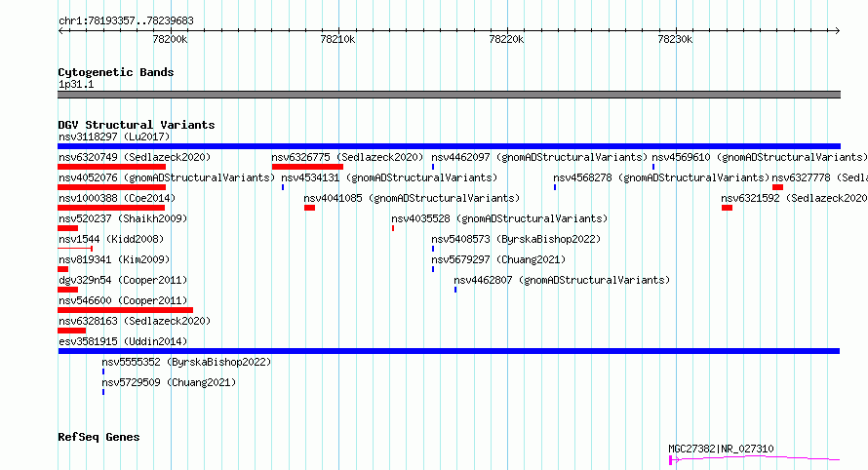Click the nsv3118297 (Lu2017) variant label
This screenshot has width=868, height=470.
[114, 137]
